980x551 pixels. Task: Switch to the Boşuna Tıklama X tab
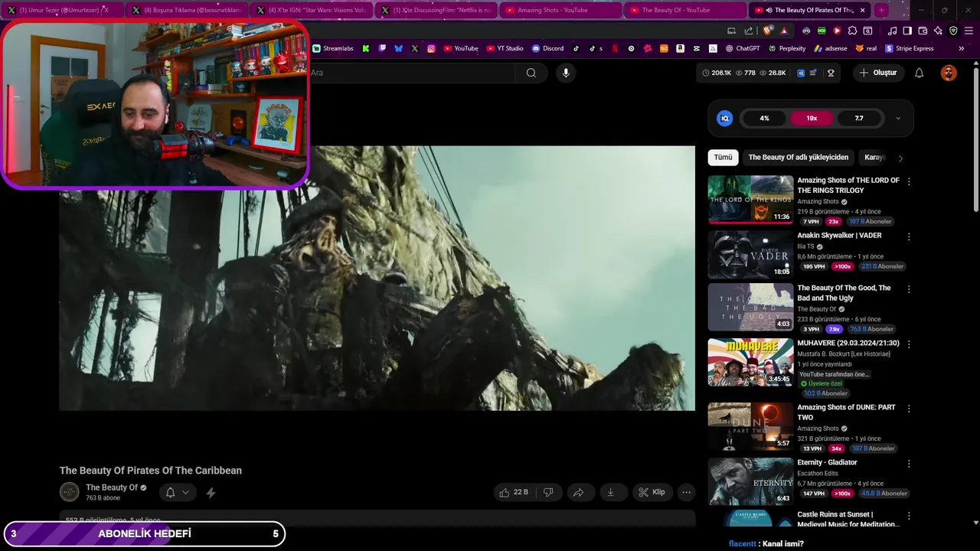point(186,10)
